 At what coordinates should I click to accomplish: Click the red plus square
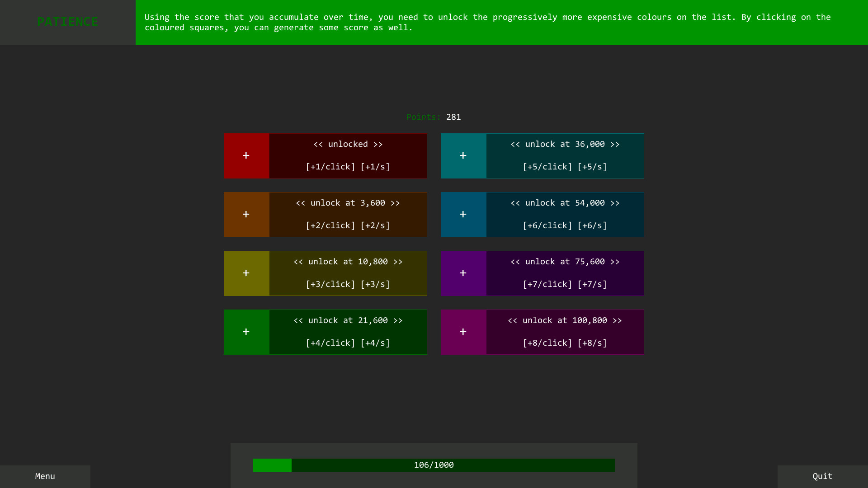[246, 156]
